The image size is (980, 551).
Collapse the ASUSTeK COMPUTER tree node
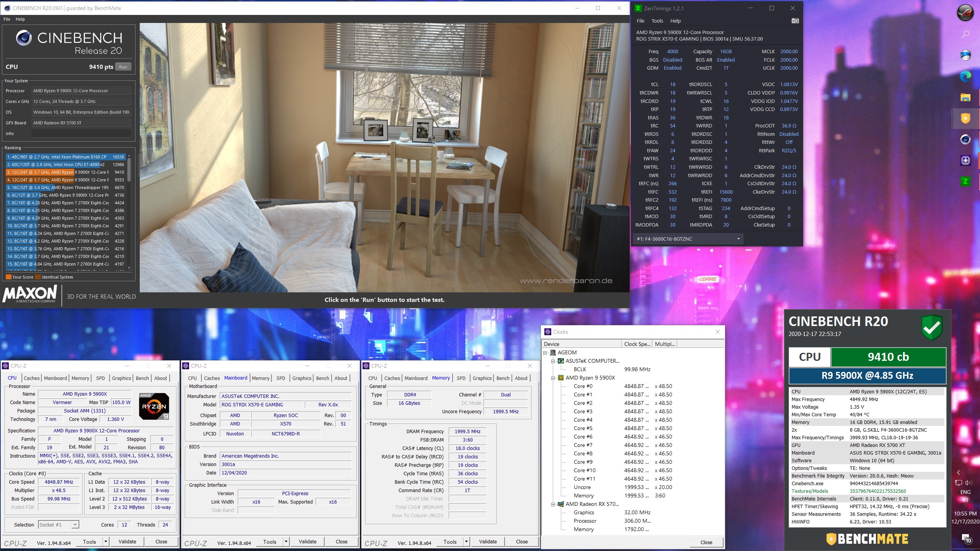(x=553, y=361)
